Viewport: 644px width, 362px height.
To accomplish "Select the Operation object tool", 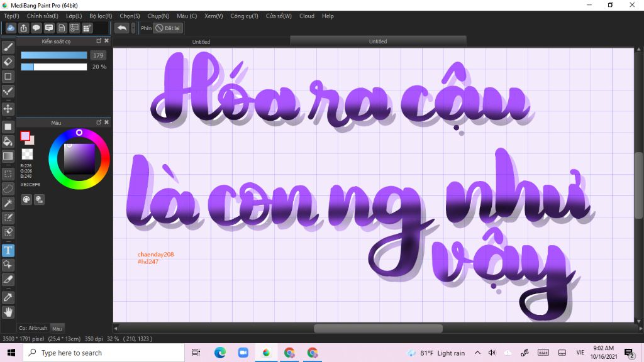I will click(8, 265).
